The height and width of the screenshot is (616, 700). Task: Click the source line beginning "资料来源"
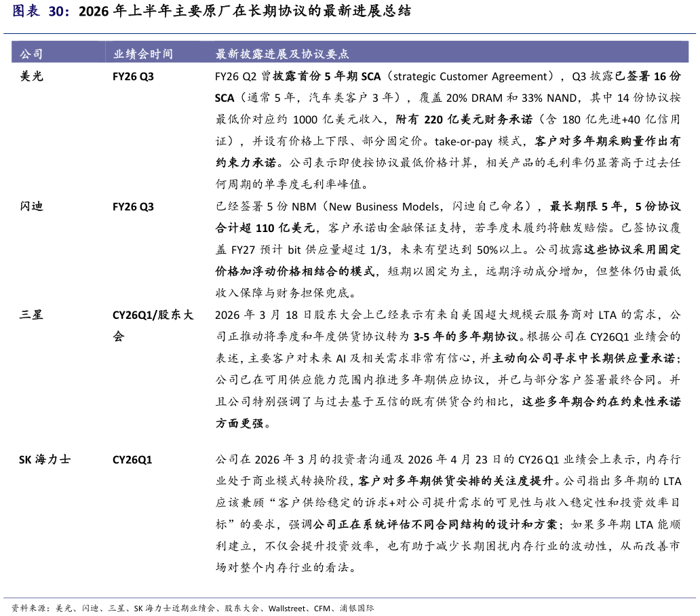click(x=193, y=609)
